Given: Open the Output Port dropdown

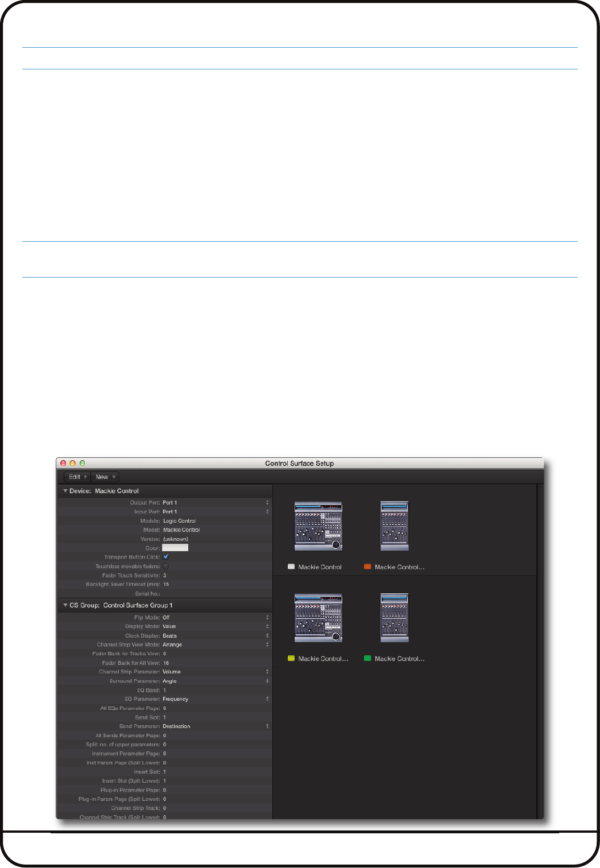Looking at the screenshot, I should coord(267,503).
